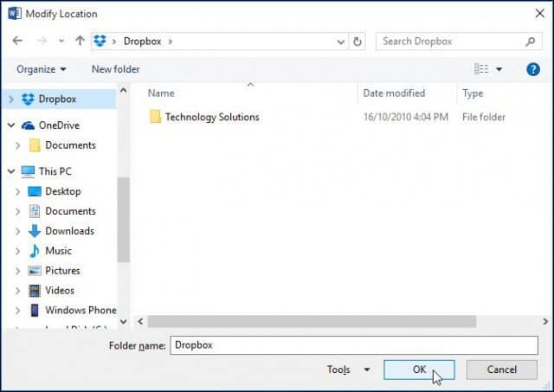This screenshot has width=554, height=392.
Task: Select This PC in the navigation pane
Action: (x=55, y=171)
